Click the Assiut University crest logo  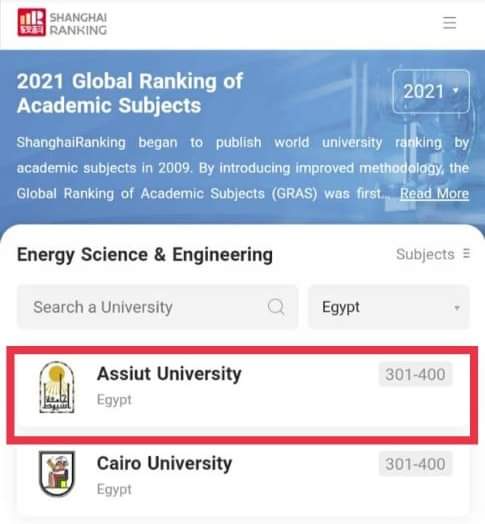57,387
